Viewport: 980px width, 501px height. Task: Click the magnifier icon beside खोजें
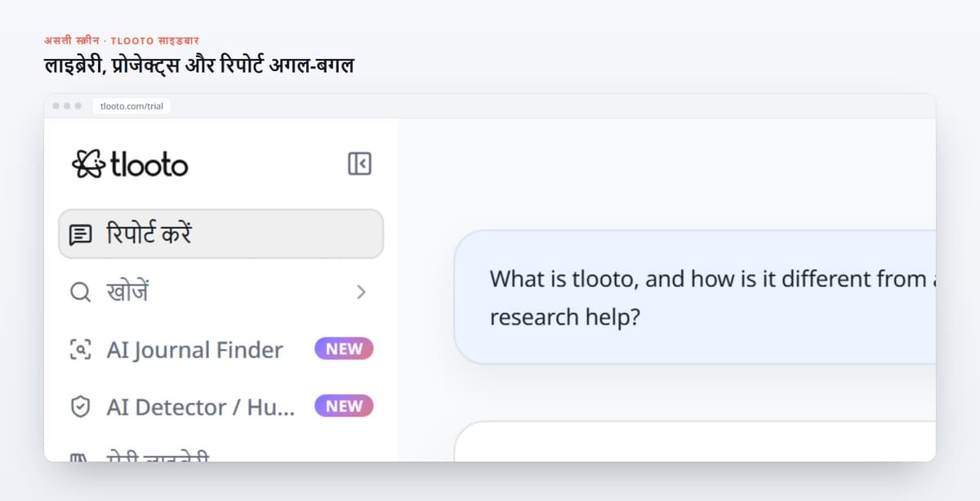pyautogui.click(x=80, y=292)
